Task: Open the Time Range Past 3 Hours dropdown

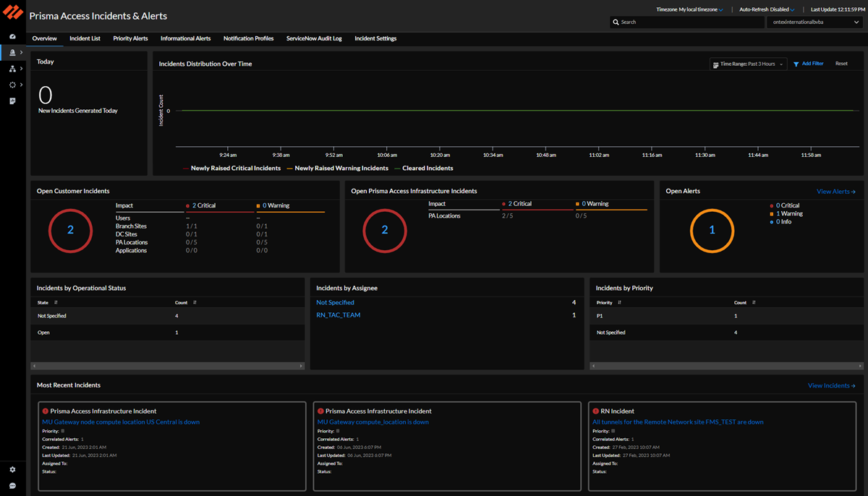Action: [x=749, y=64]
